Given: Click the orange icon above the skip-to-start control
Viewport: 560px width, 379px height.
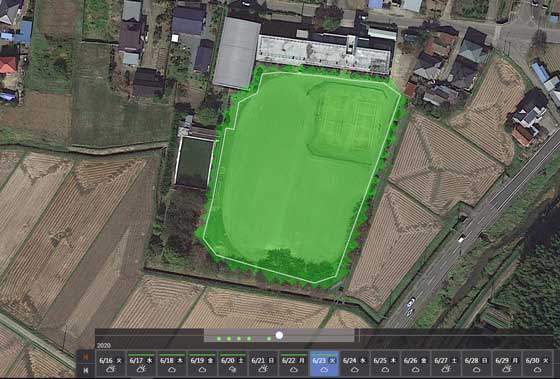Looking at the screenshot, I should click(86, 356).
